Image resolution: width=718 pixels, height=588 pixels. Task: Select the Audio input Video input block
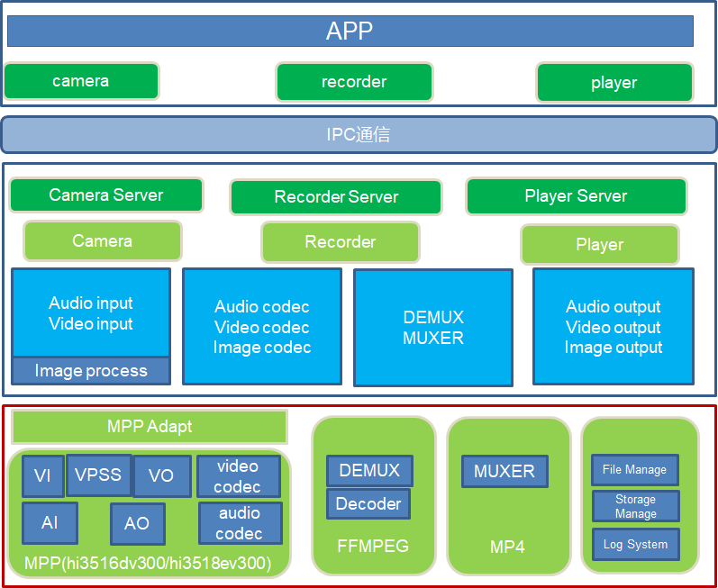(91, 313)
